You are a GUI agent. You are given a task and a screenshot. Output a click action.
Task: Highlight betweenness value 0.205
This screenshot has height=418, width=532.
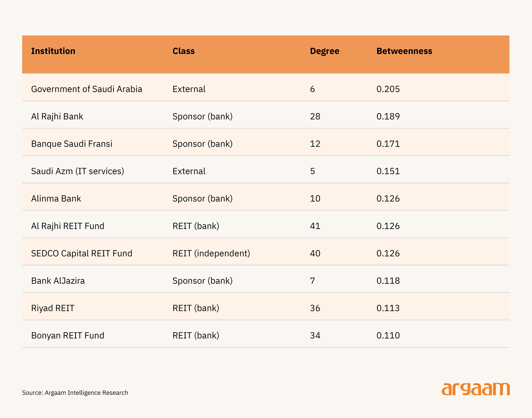coord(388,89)
